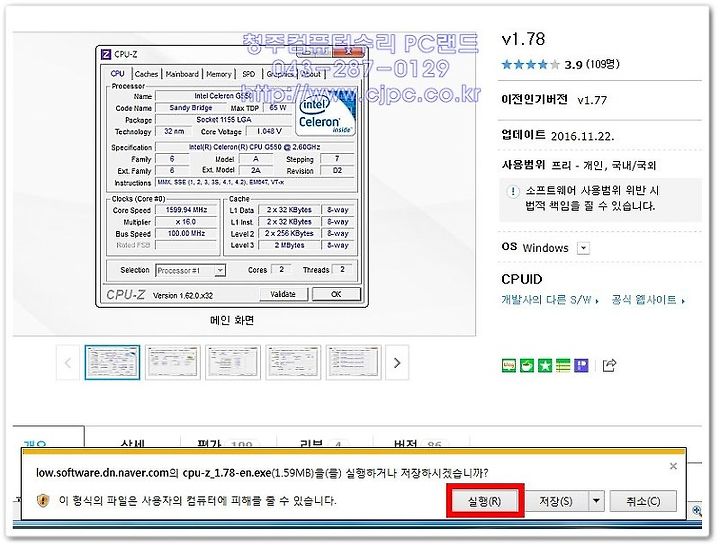Open the 평가 ratings tab
The image size is (720, 547).
coord(229,443)
